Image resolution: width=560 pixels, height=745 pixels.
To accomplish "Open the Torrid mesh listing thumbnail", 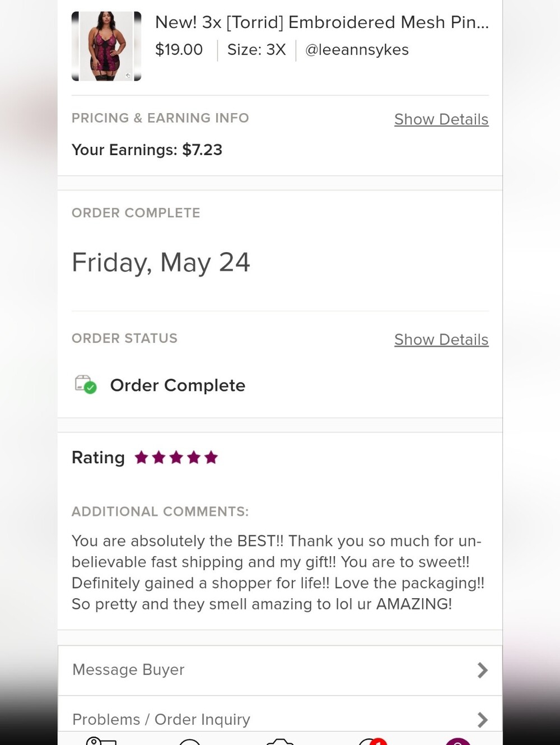I will (106, 46).
